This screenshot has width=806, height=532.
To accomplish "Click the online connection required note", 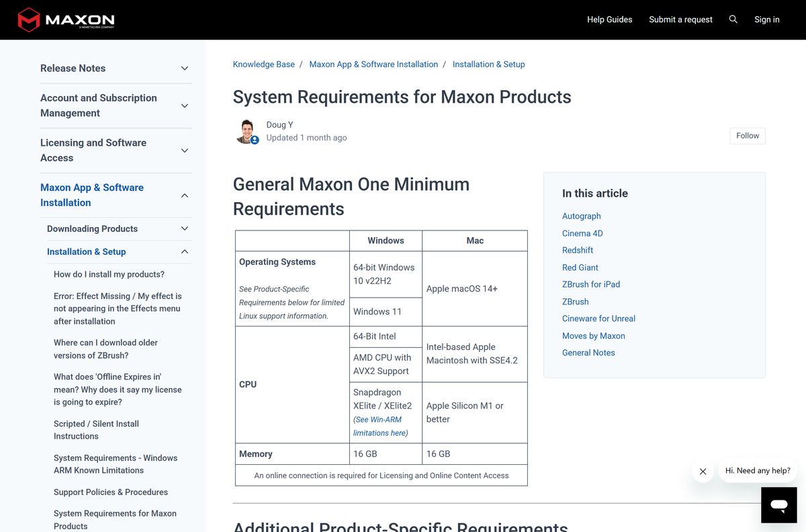I will 382,476.
